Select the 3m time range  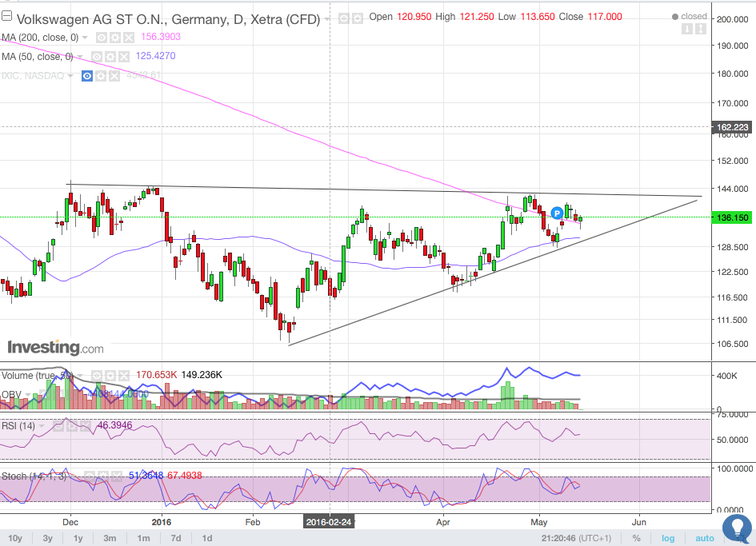(110, 538)
